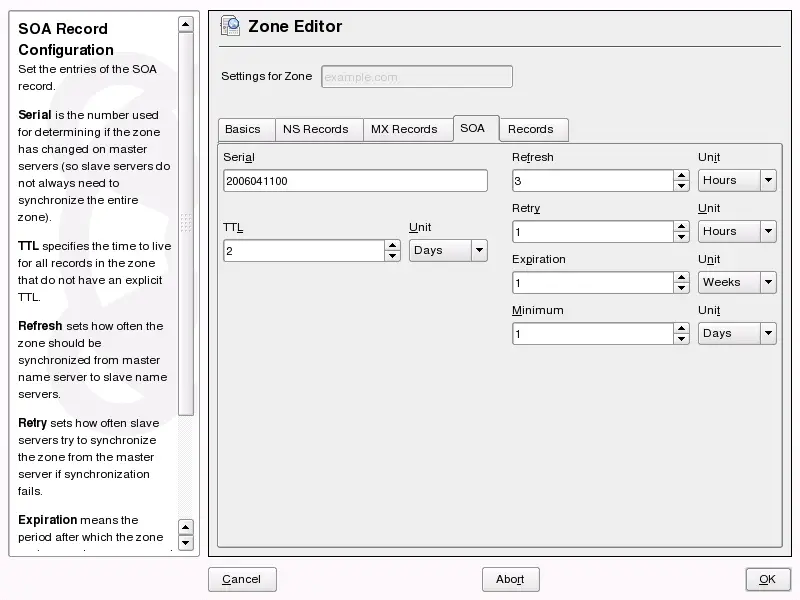The width and height of the screenshot is (800, 600).
Task: Select the MX Records tab
Action: pos(404,129)
